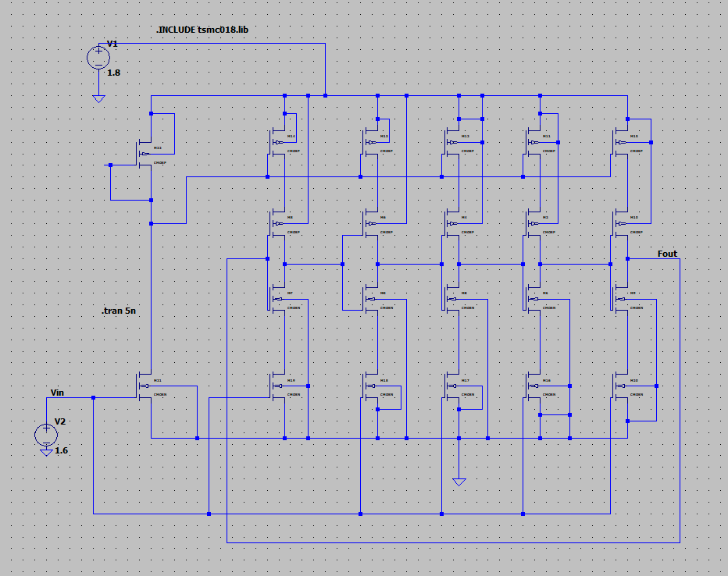Click the 1.8 value of source V1
728x576 pixels.
point(114,73)
